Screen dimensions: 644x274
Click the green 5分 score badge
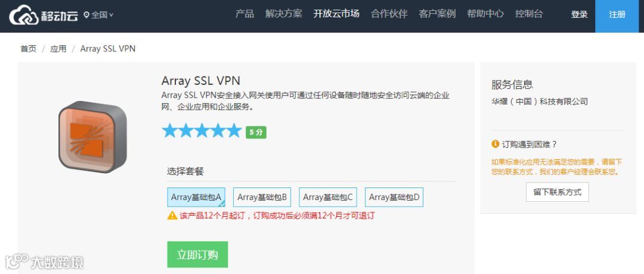tap(256, 132)
